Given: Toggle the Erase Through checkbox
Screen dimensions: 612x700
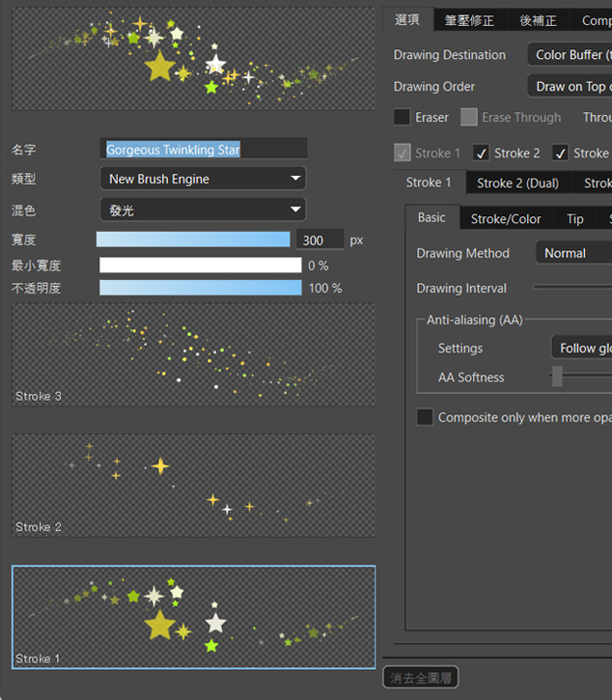Looking at the screenshot, I should [469, 118].
